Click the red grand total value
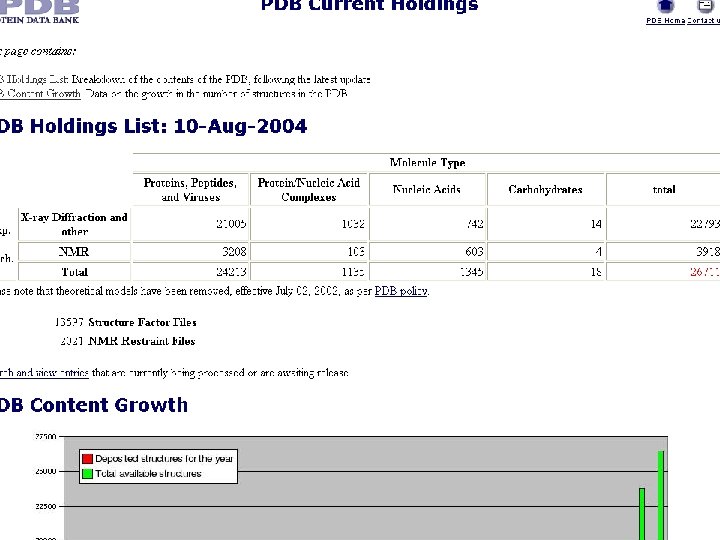Screen dimensions: 720x540 705,272
